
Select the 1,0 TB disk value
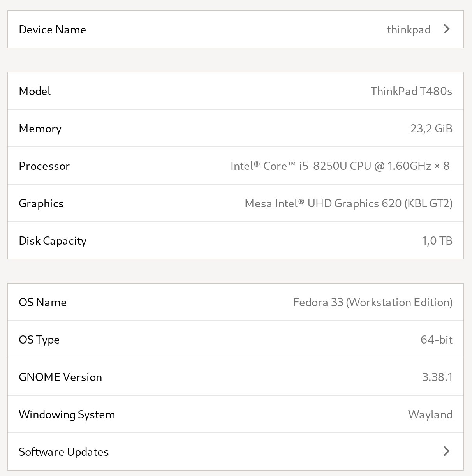coord(437,241)
